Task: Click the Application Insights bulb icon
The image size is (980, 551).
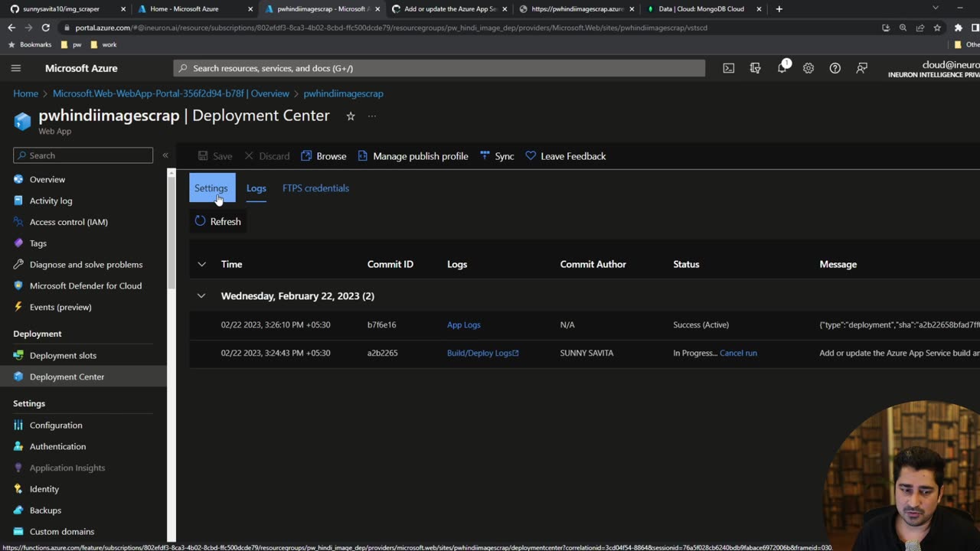Action: pyautogui.click(x=18, y=468)
